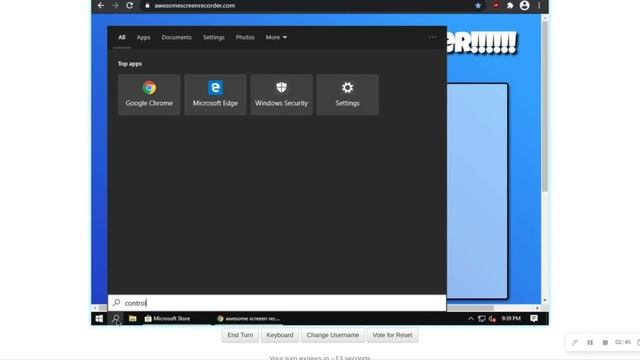Show hidden tray icons chevron
Image resolution: width=640 pixels, height=360 pixels.
[x=471, y=318]
